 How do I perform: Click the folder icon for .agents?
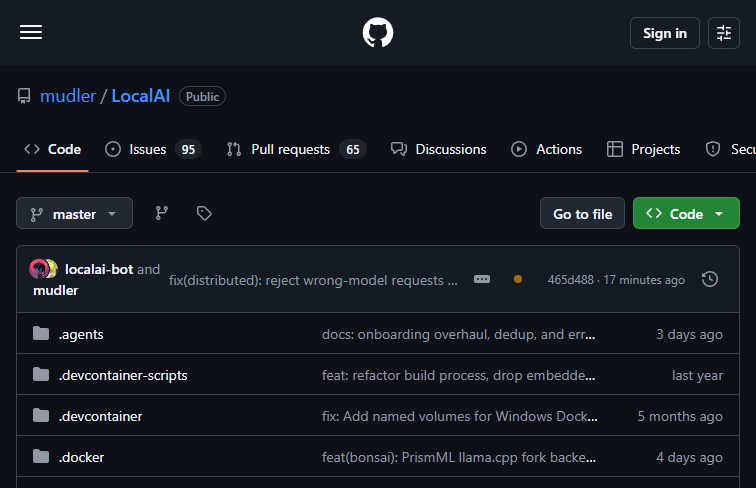coord(41,333)
